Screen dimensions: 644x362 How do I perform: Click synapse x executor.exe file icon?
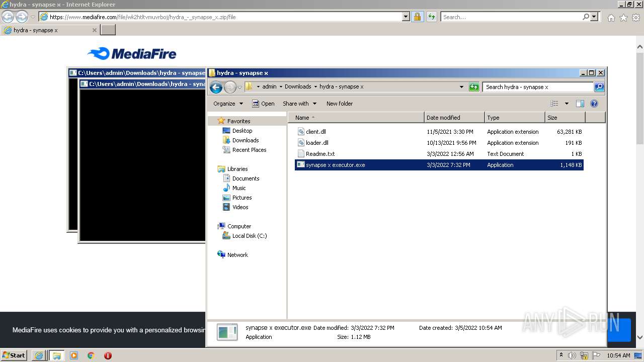pyautogui.click(x=301, y=165)
